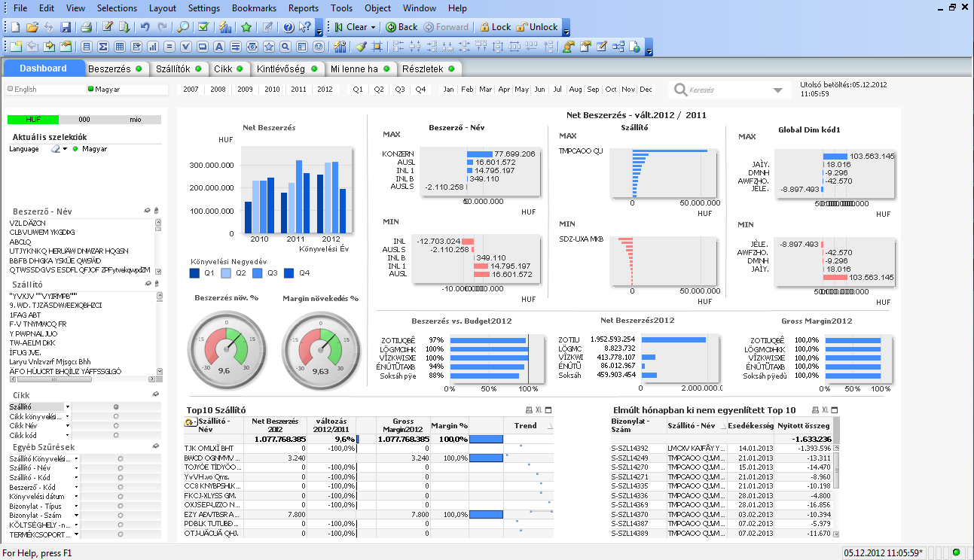Screen dimensions: 974x560
Task: Open a file with the folder icon
Action: [x=32, y=27]
